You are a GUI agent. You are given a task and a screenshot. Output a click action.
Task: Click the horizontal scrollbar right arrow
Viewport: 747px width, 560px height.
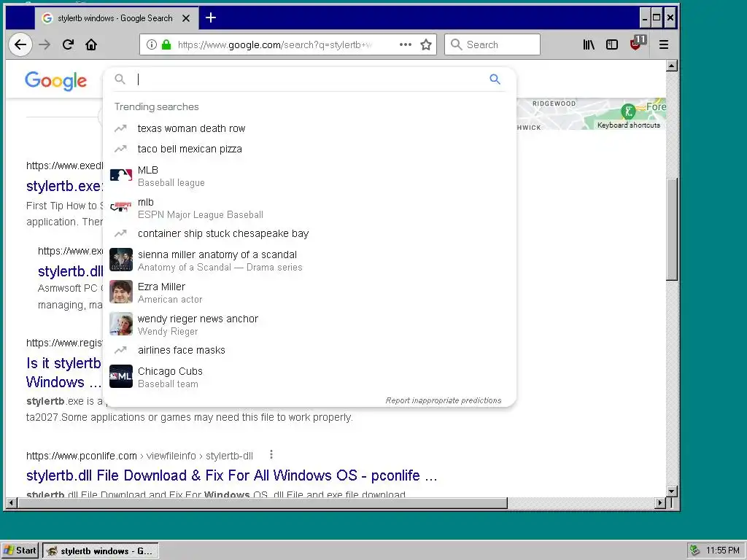click(x=659, y=502)
